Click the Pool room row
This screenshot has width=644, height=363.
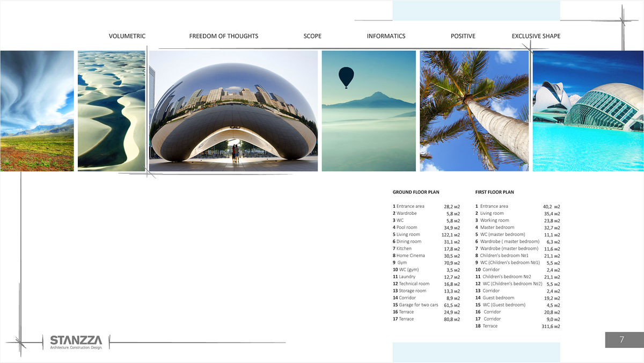point(426,227)
